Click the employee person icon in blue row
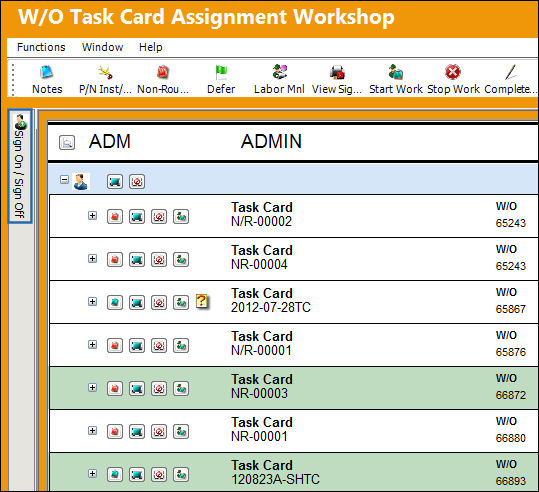539x492 pixels. 81,182
